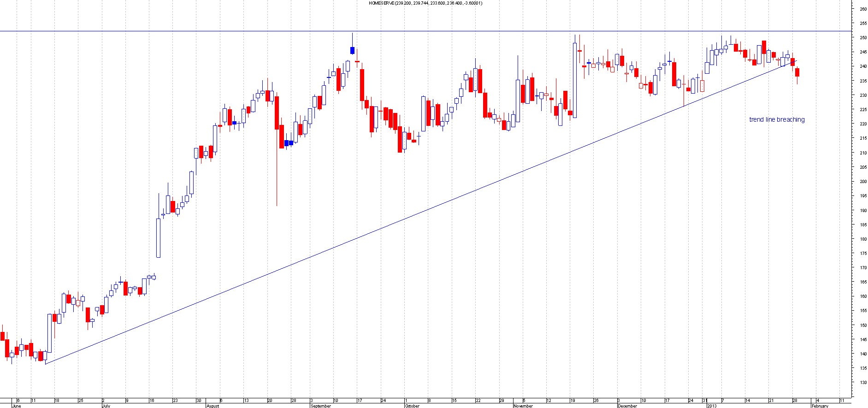Click the last red candle below trend line
The image size is (868, 408).
click(797, 72)
